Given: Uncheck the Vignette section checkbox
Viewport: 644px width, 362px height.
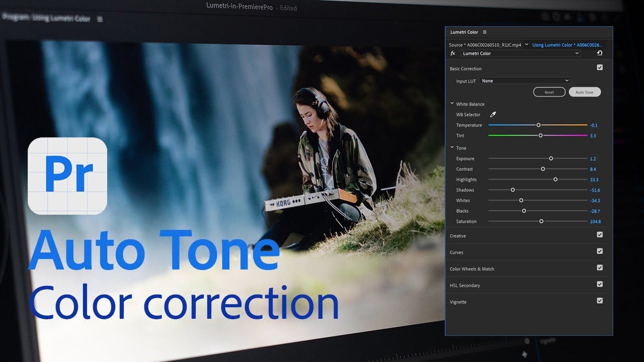Looking at the screenshot, I should tap(600, 301).
